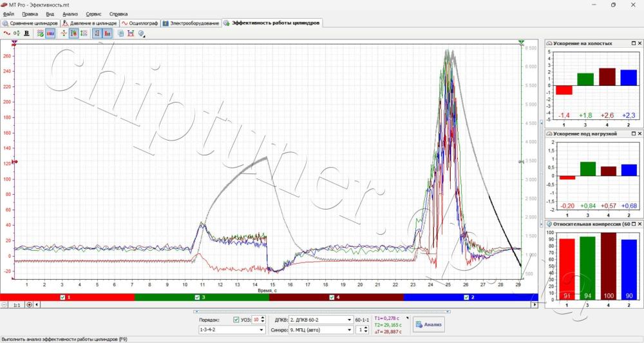Click the crosshair move toolbar icon
Viewport: 644px width, 343px height.
tap(64, 34)
